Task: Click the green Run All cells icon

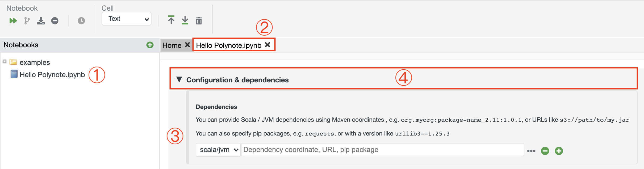Action: point(13,21)
